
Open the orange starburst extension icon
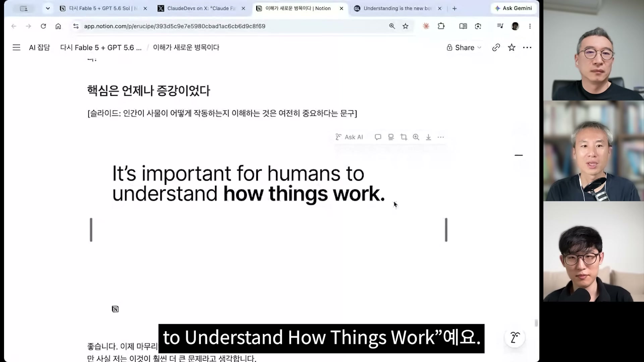tap(426, 26)
